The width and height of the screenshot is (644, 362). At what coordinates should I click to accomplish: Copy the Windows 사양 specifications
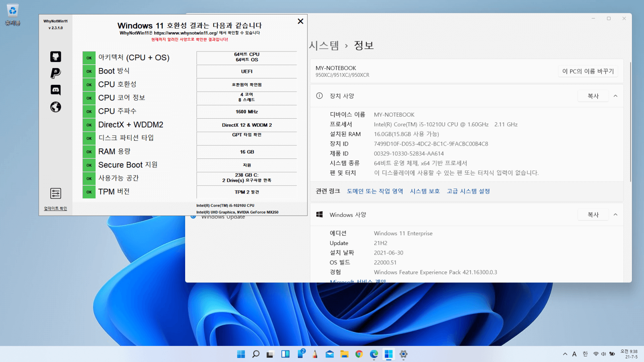[593, 214]
